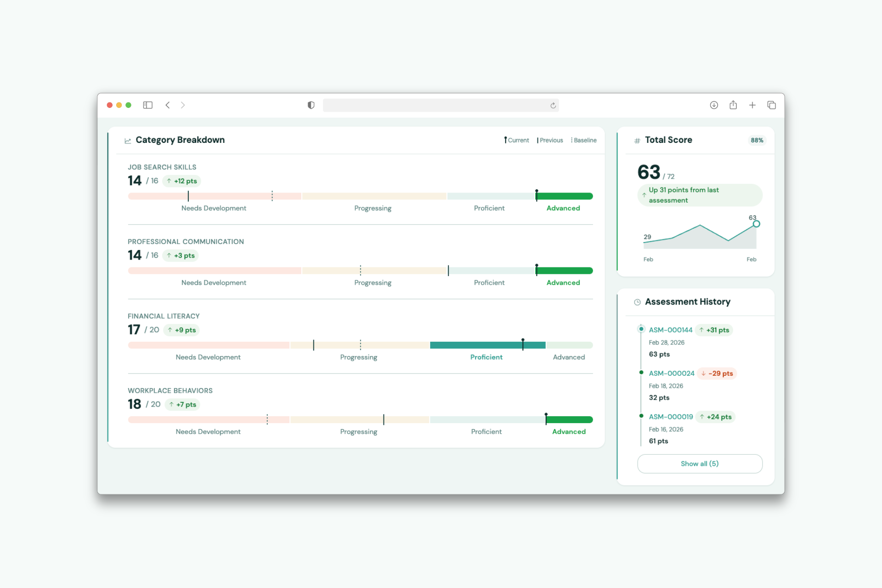
Task: Toggle the Current legend marker
Action: (516, 140)
